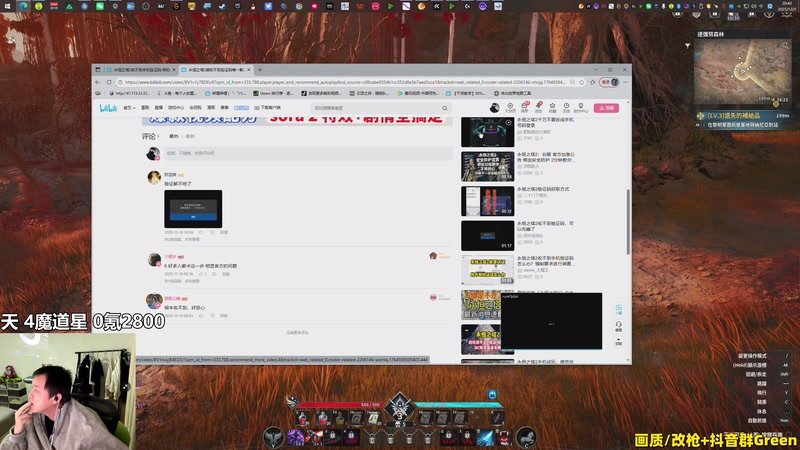Screen dimensions: 800x450
Task: Open the 创作中心 lightbulb icon
Action: (x=581, y=107)
